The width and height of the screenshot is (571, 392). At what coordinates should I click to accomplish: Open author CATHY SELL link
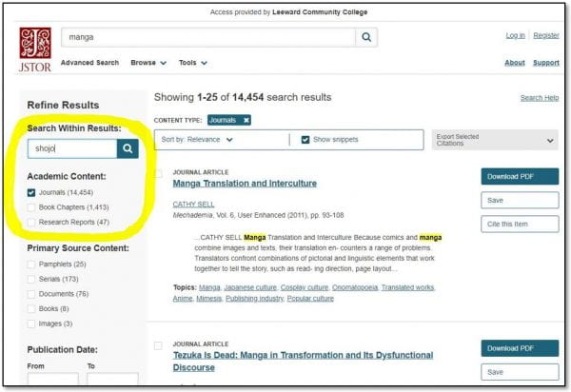coord(193,205)
